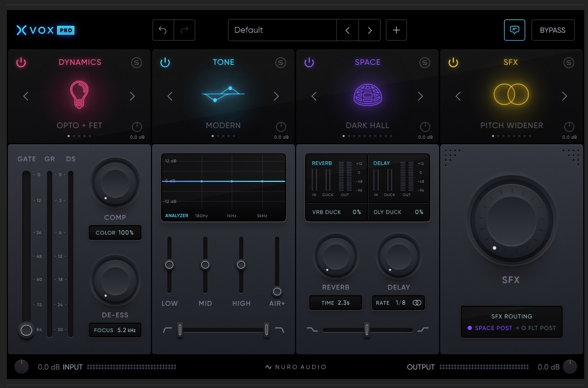Solo the Tone module
This screenshot has width=588, height=388.
(x=280, y=63)
